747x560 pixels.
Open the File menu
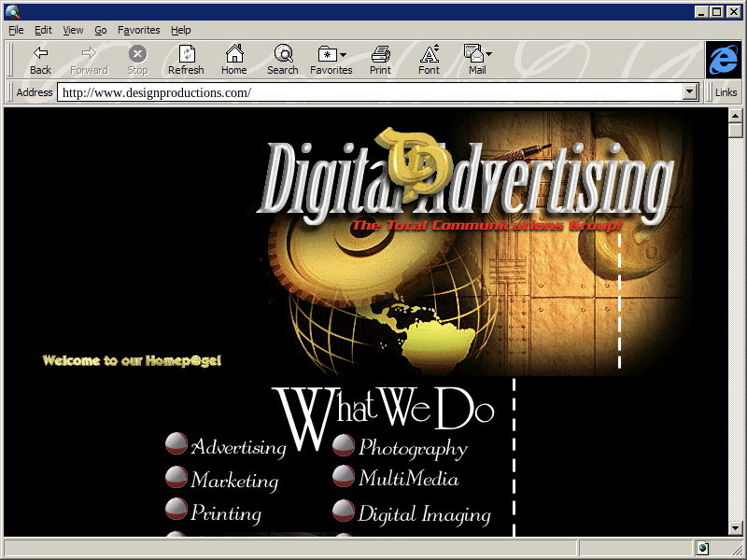tap(17, 30)
